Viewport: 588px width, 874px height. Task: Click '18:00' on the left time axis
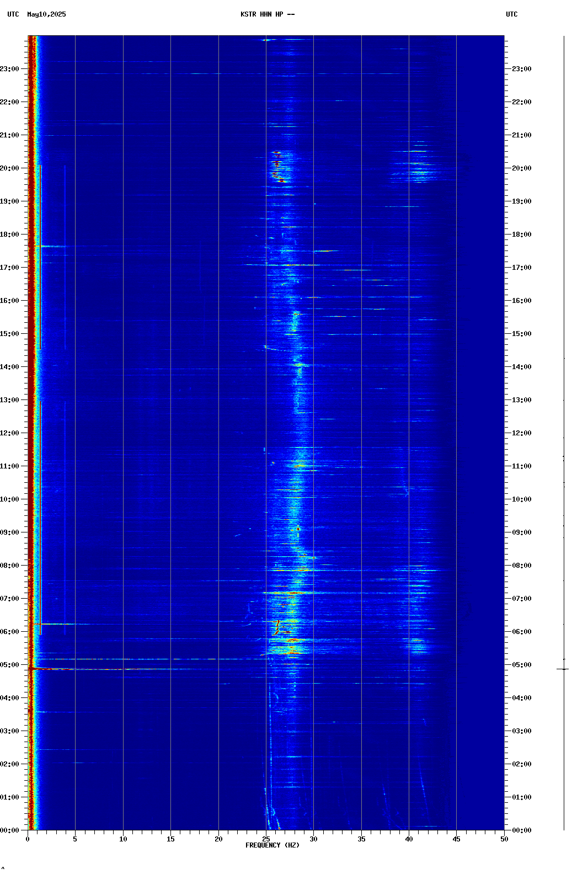(x=9, y=235)
